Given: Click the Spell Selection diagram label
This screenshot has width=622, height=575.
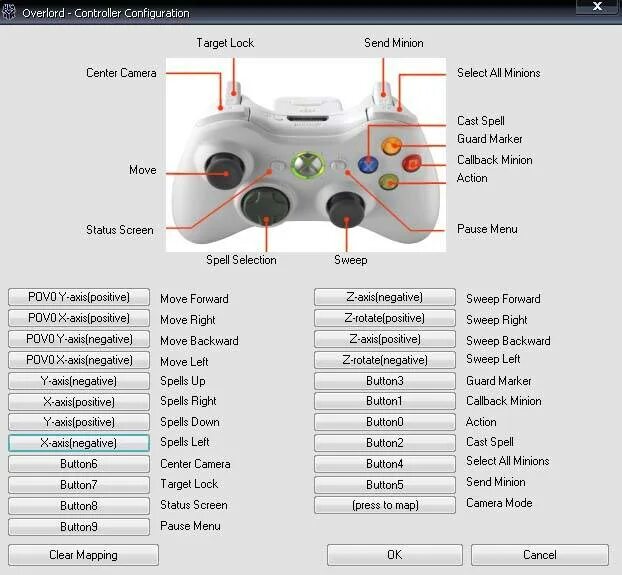Looking at the screenshot, I should (x=241, y=260).
